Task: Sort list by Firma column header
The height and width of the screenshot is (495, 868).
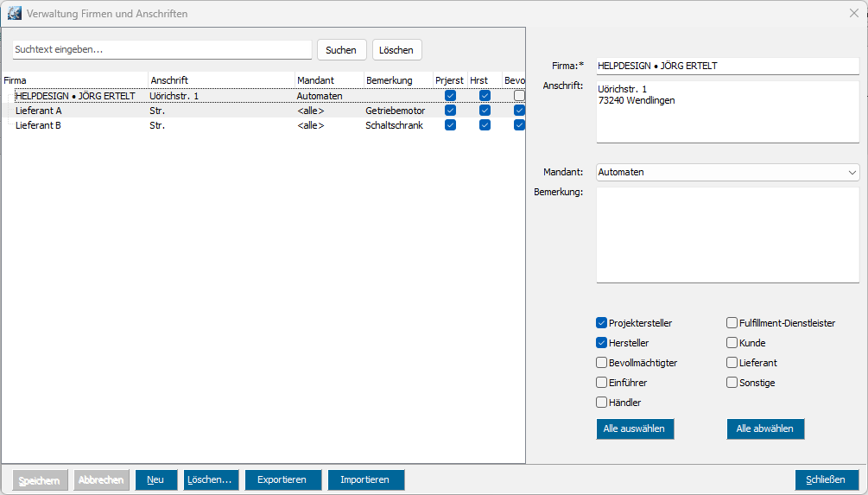Action: click(74, 80)
